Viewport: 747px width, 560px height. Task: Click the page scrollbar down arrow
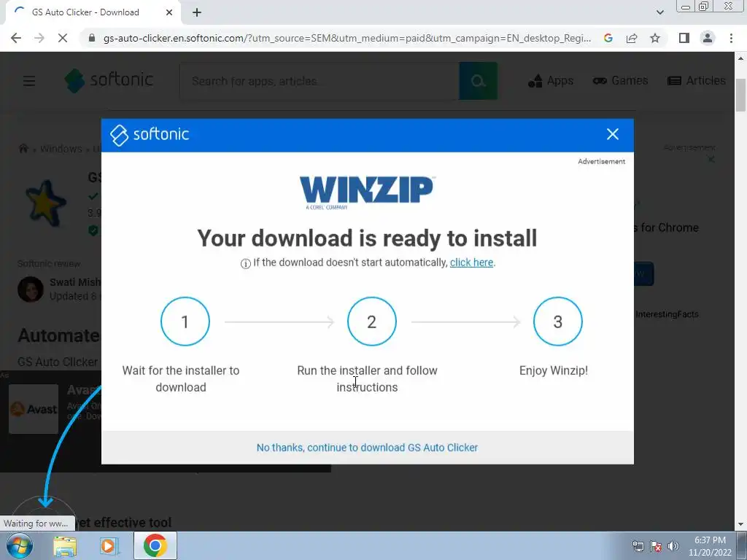[741, 524]
